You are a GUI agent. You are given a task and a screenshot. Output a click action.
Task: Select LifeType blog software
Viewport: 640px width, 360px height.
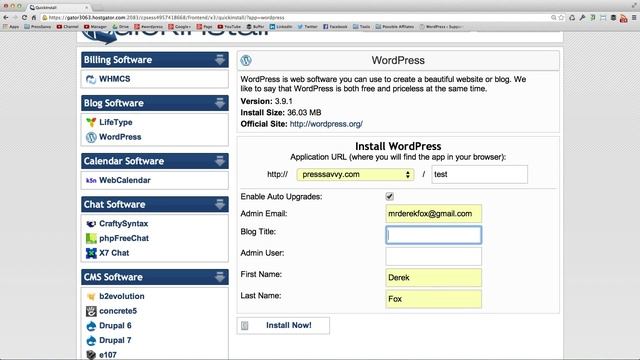coord(116,122)
